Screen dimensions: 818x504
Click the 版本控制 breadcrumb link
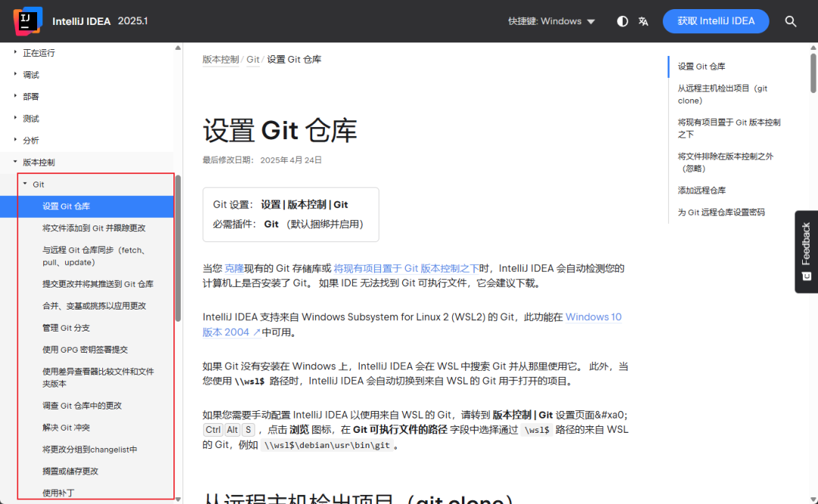coord(220,60)
